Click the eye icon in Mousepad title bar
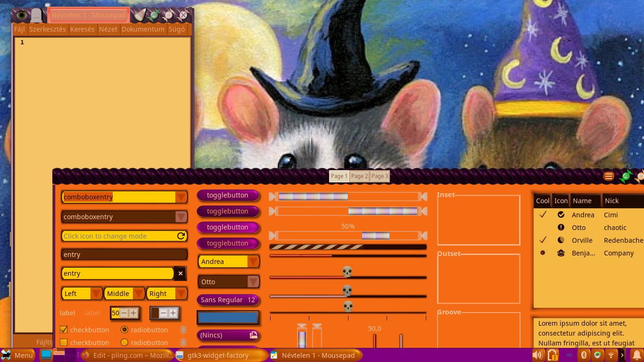 click(x=21, y=15)
